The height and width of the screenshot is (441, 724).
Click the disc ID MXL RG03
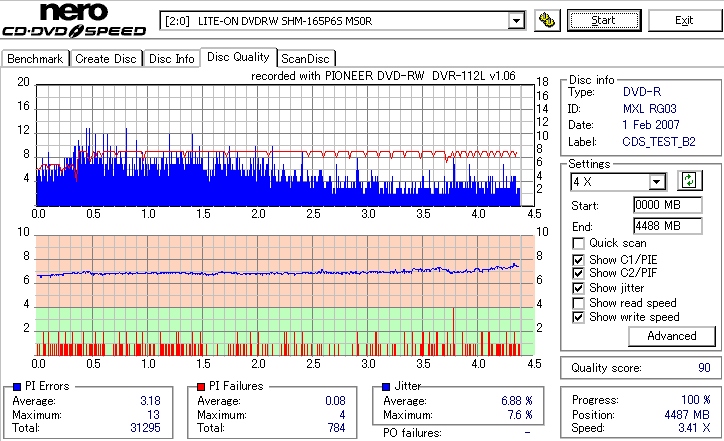pyautogui.click(x=649, y=109)
